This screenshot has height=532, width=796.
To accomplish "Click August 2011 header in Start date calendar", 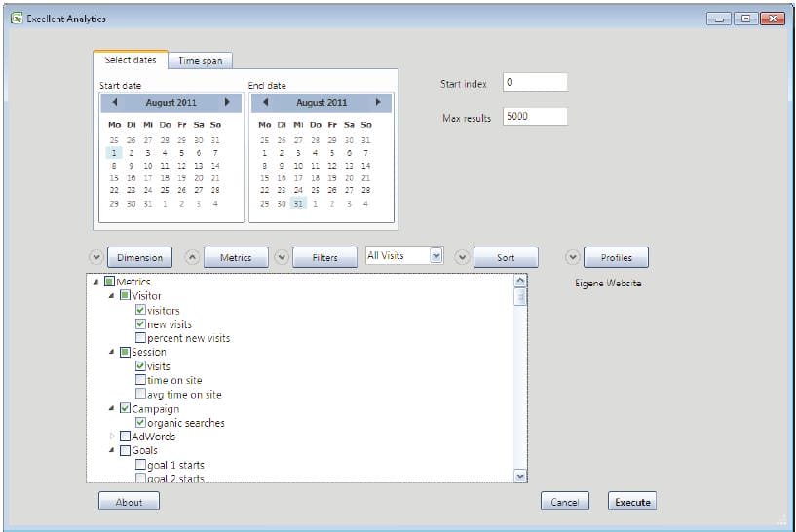I will (171, 102).
